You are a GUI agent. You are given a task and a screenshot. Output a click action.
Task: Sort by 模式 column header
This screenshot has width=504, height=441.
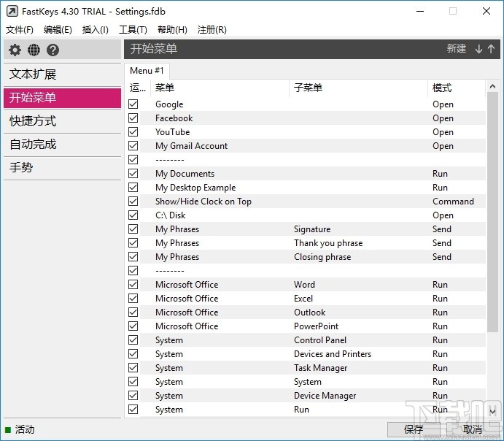coord(457,88)
